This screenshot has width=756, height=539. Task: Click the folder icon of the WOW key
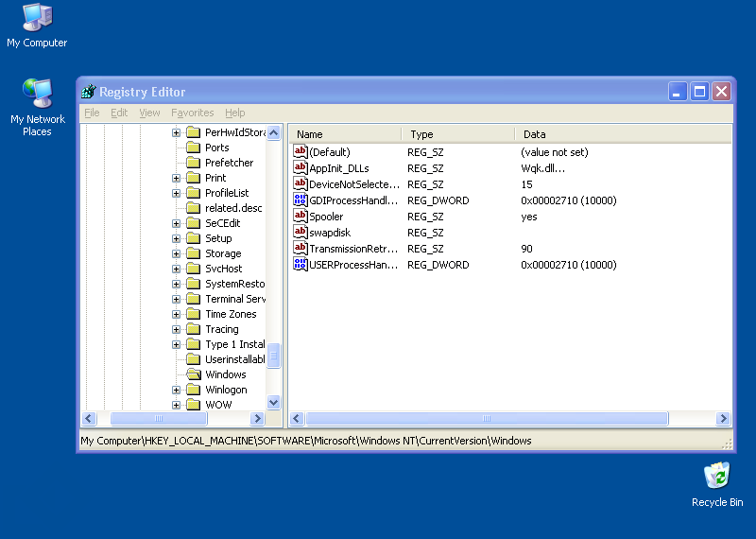pyautogui.click(x=194, y=405)
